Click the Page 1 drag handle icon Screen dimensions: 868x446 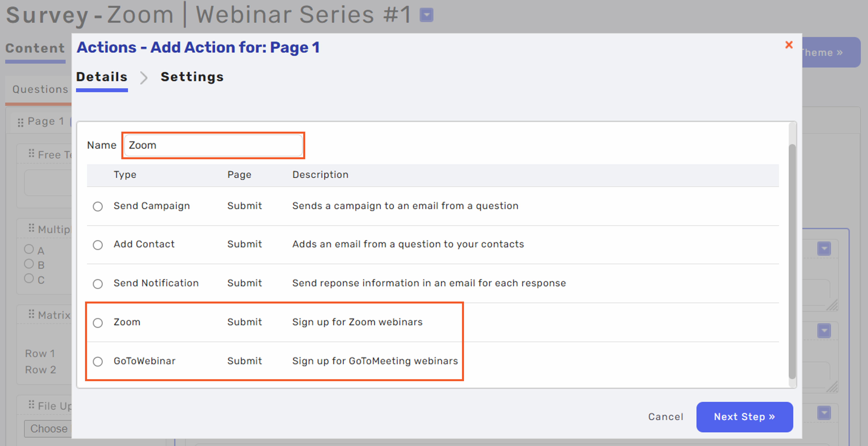(21, 123)
